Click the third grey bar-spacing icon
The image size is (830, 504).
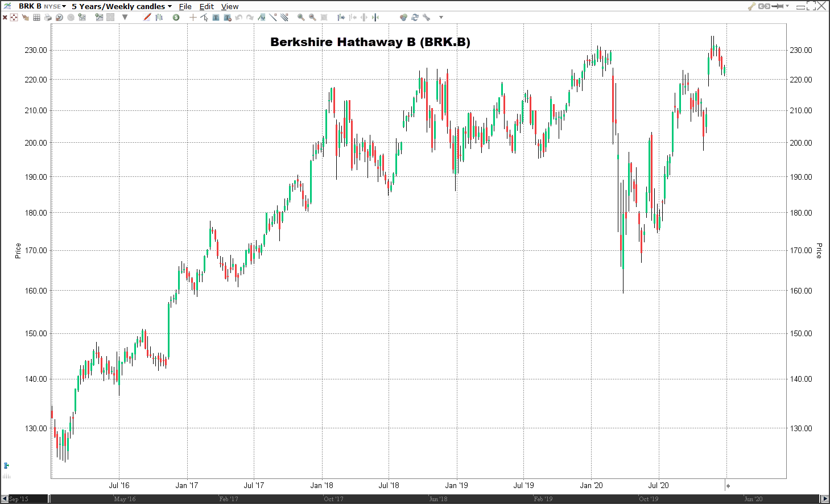(364, 18)
